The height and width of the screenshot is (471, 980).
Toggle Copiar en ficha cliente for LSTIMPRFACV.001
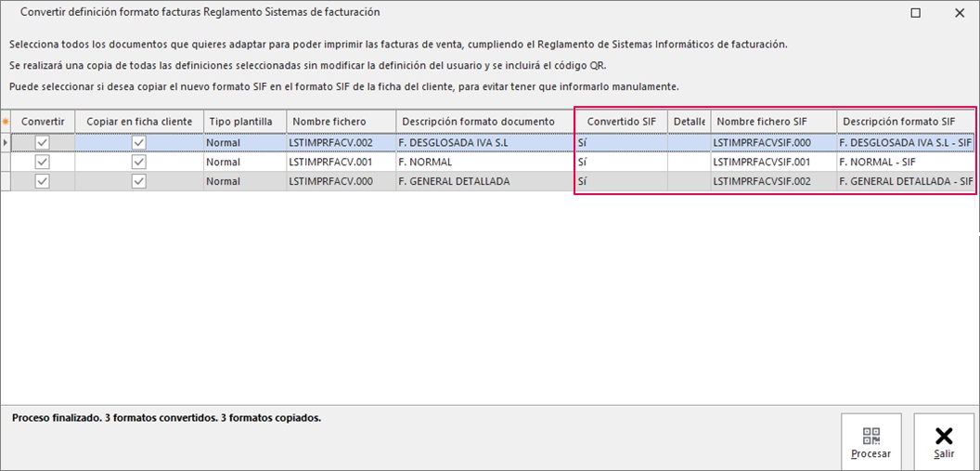139,163
